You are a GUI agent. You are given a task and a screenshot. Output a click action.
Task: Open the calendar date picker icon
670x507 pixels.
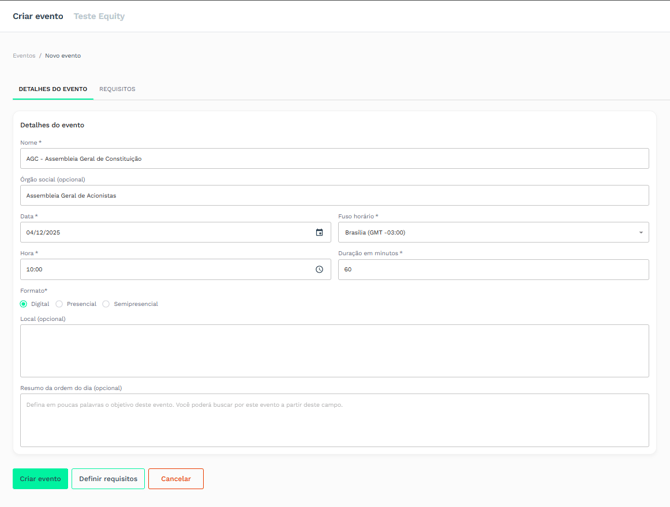click(319, 233)
